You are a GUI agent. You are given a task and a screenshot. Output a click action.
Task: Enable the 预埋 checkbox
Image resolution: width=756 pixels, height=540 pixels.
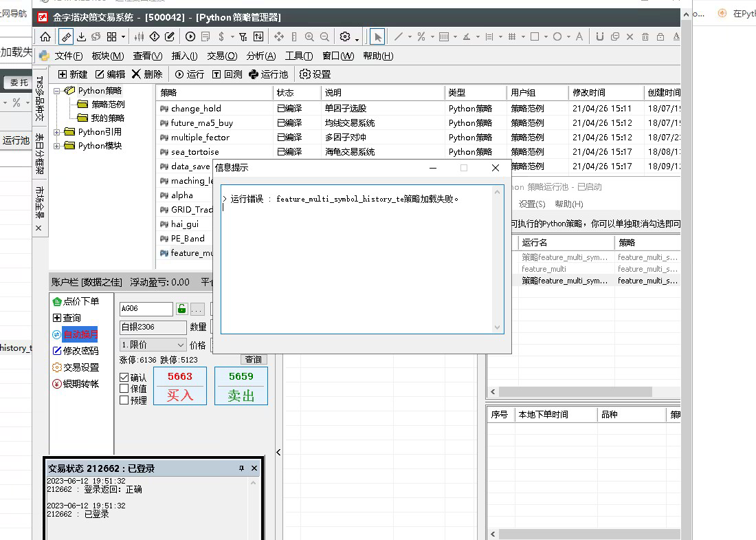[124, 400]
